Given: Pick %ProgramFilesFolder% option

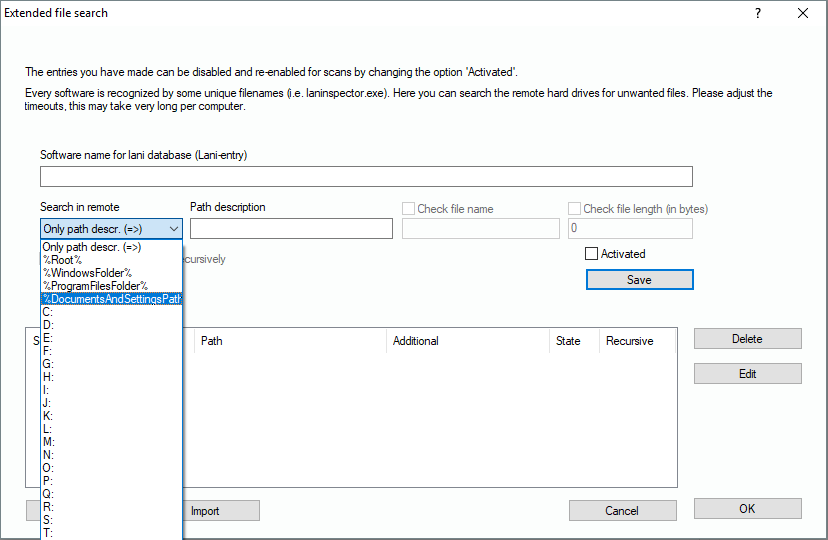Looking at the screenshot, I should coord(95,286).
